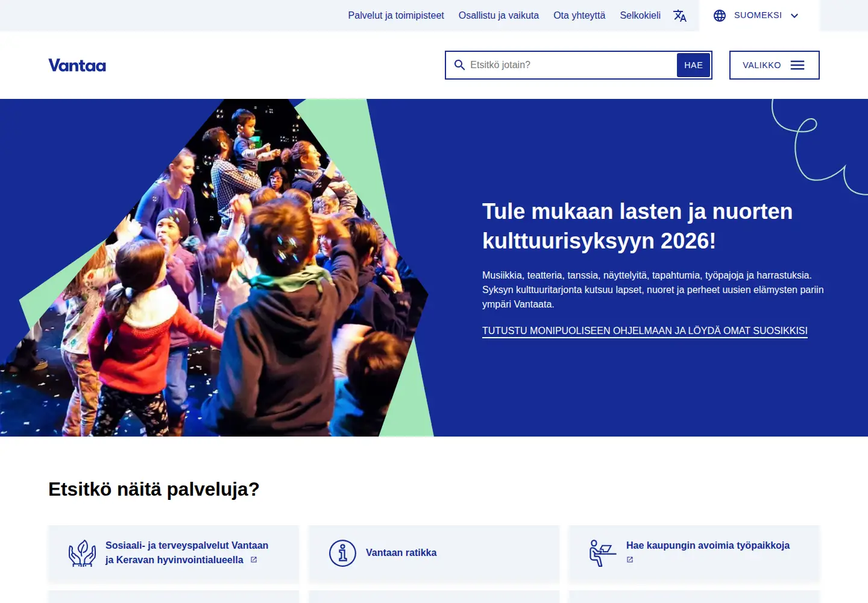
Task: Open Sosiaali- ja terveyspalvelut link
Action: (x=187, y=553)
